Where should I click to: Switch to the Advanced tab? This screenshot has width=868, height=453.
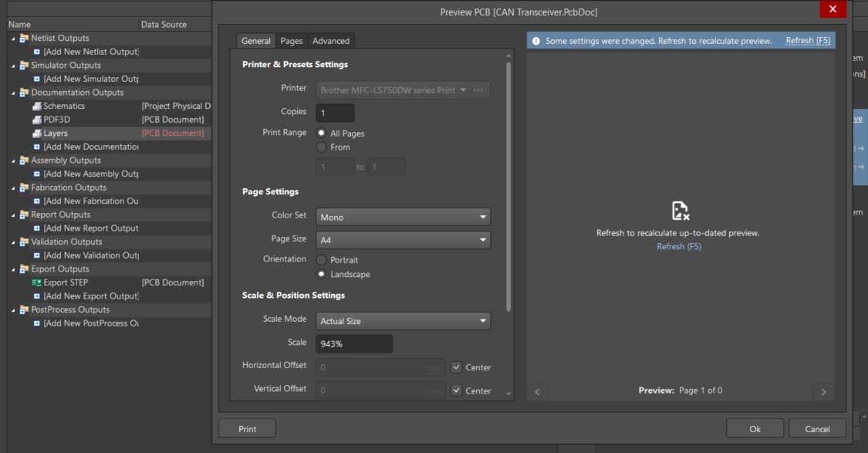pos(331,41)
